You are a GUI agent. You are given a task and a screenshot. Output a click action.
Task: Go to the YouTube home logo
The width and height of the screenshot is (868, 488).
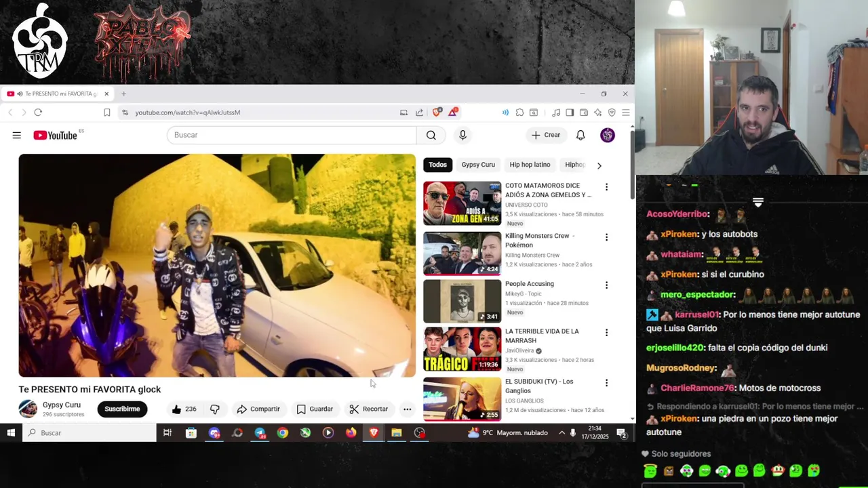tap(56, 135)
